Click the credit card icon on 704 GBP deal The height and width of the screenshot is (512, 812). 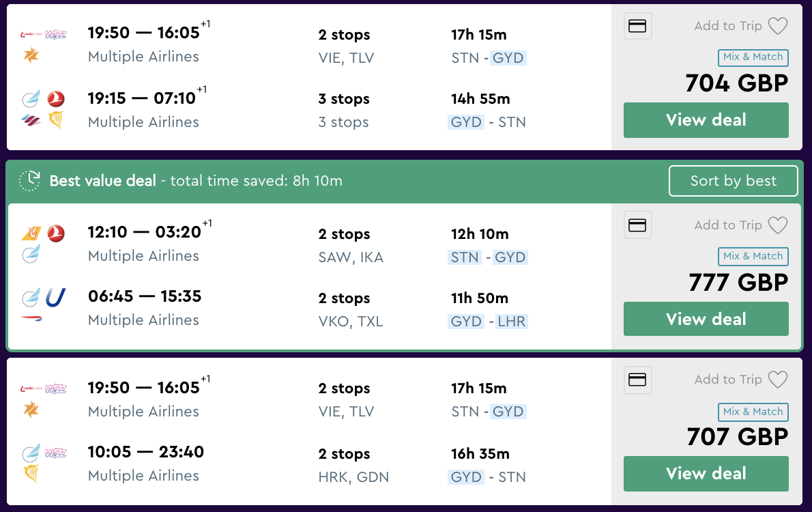click(637, 27)
